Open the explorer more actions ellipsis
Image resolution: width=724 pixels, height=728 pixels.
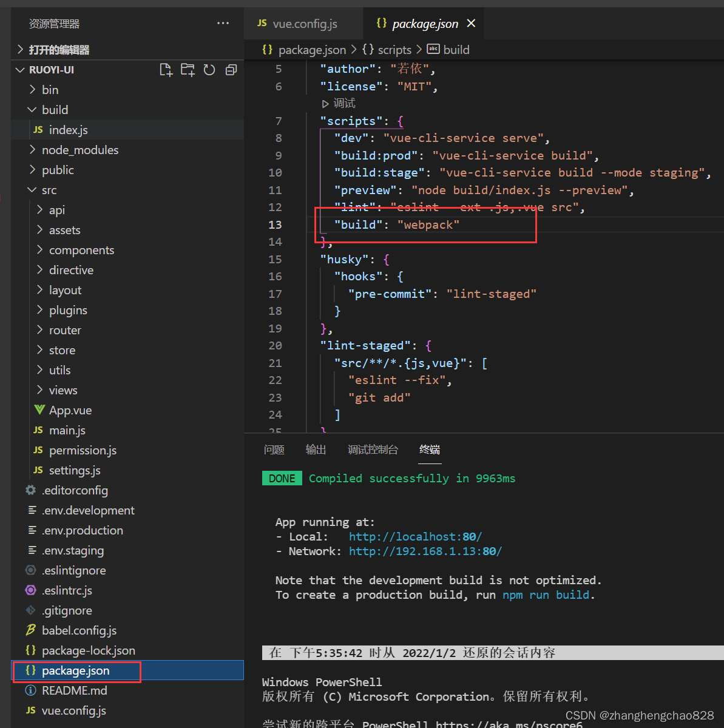[223, 24]
